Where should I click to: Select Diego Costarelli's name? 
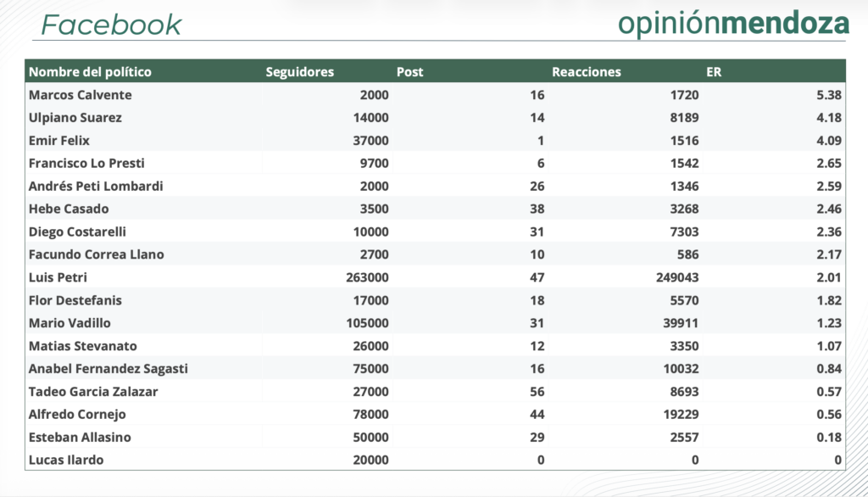point(77,232)
